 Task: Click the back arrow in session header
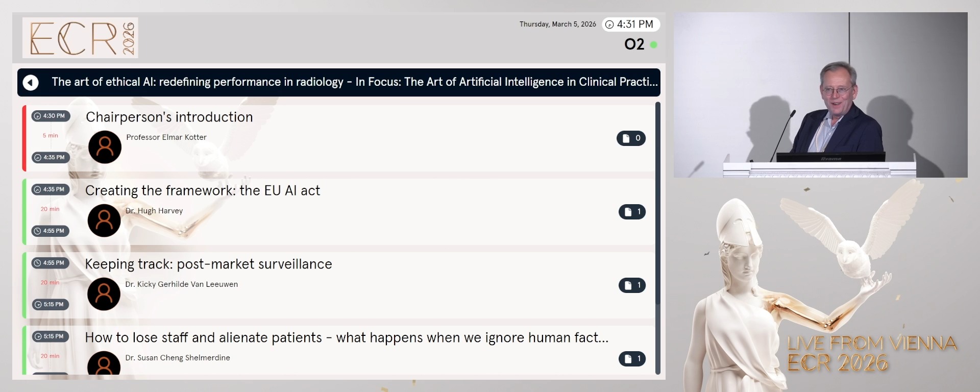pos(31,83)
